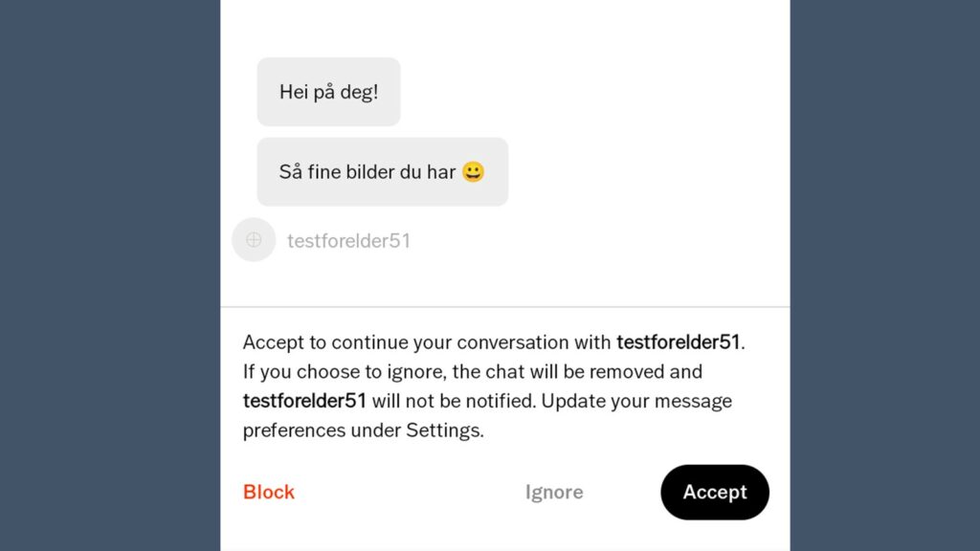This screenshot has height=551, width=980.
Task: Click empty white space above first message
Action: pos(505,28)
